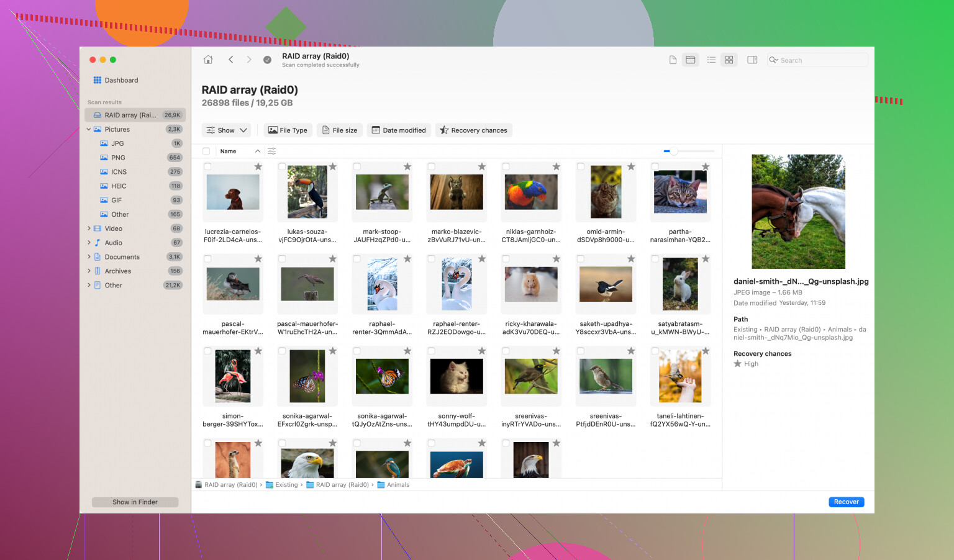Go back using the left arrow
Viewport: 954px width, 560px height.
coord(230,60)
